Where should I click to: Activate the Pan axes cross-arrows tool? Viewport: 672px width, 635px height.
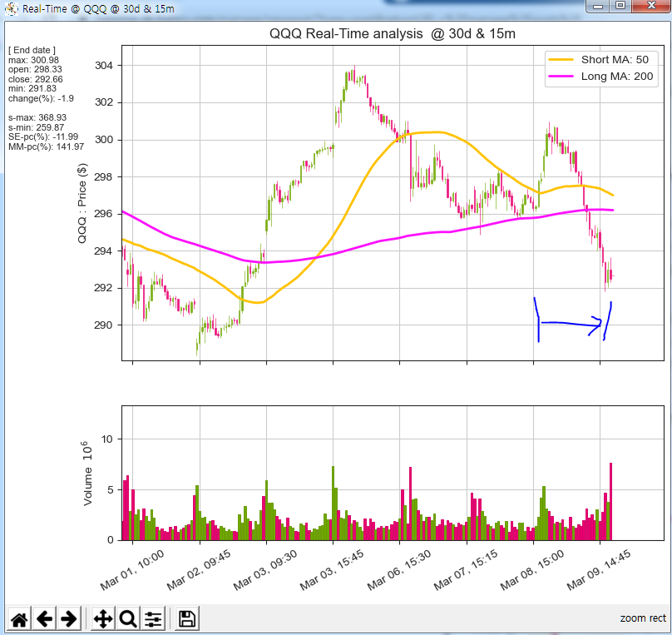click(x=103, y=618)
